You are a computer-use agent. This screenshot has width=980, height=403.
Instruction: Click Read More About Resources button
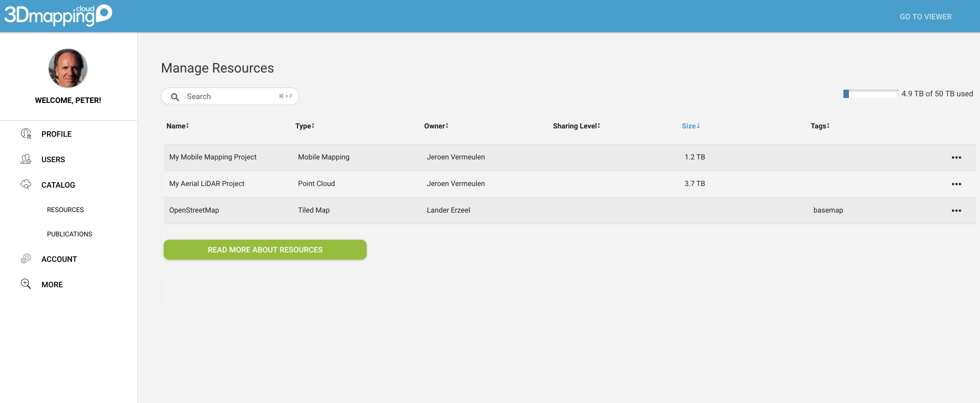(x=265, y=250)
